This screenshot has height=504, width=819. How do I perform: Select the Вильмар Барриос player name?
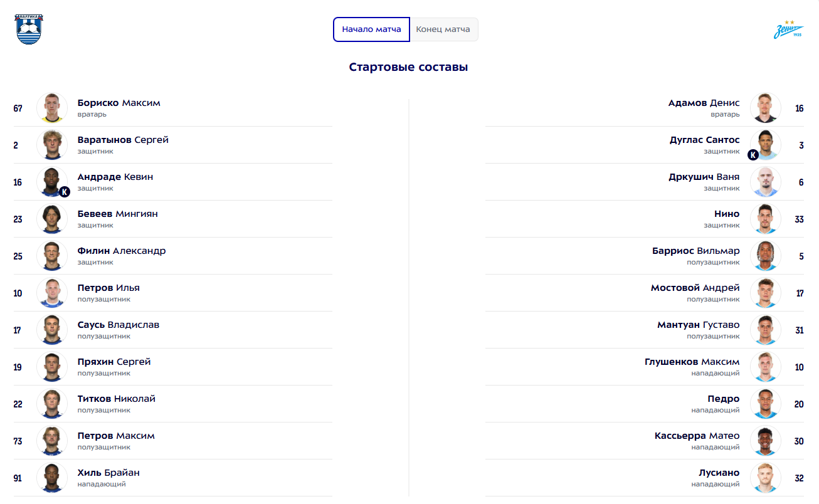pos(695,251)
